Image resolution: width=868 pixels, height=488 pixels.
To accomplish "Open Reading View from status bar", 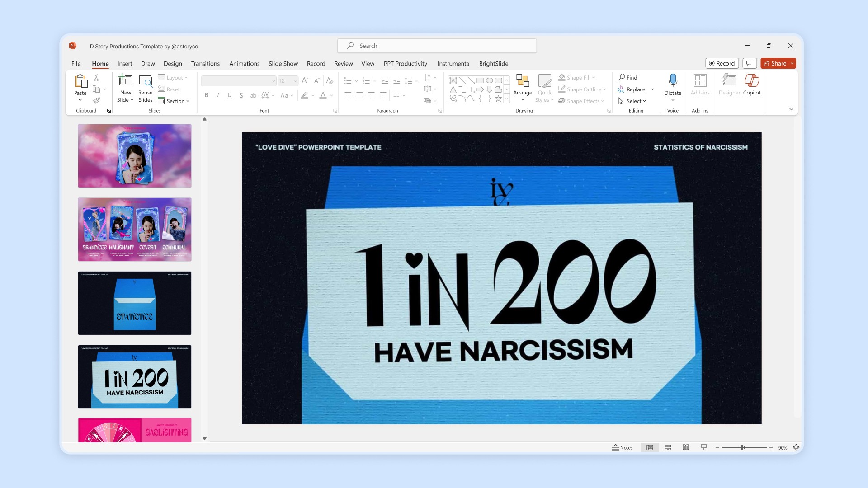I will coord(686,447).
